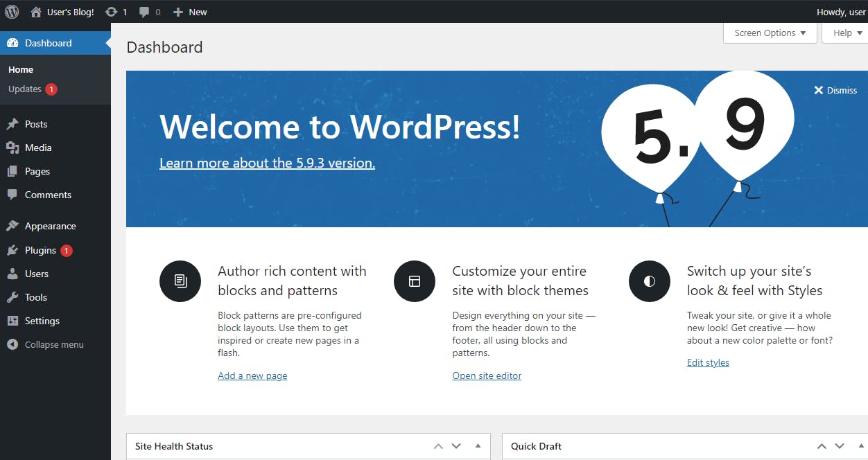Image resolution: width=868 pixels, height=460 pixels.
Task: Click Collapse menu text
Action: (x=54, y=344)
